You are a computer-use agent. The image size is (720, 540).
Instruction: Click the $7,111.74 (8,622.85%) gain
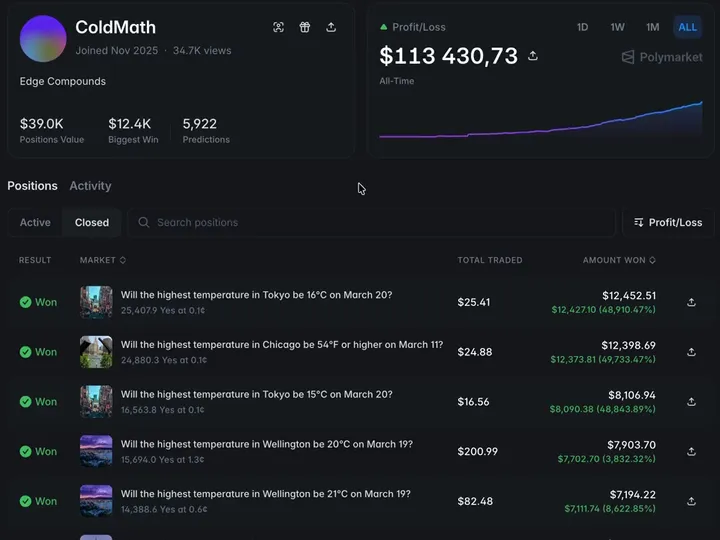(610, 508)
